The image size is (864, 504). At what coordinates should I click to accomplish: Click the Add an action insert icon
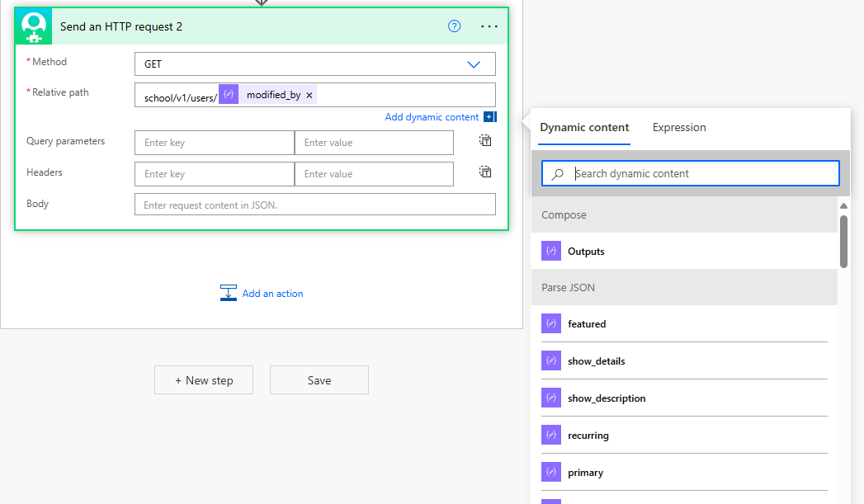[x=228, y=293]
